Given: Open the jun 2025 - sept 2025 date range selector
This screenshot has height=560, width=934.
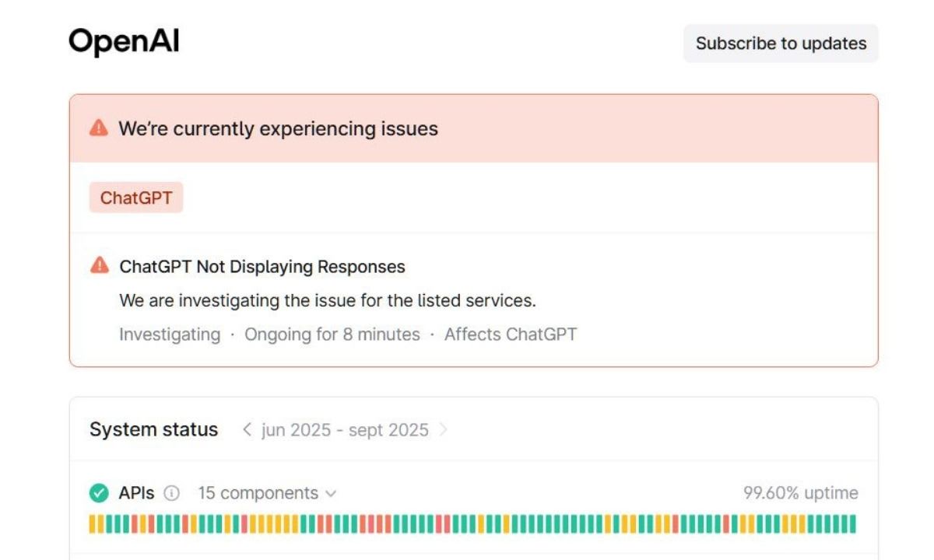Looking at the screenshot, I should [345, 429].
